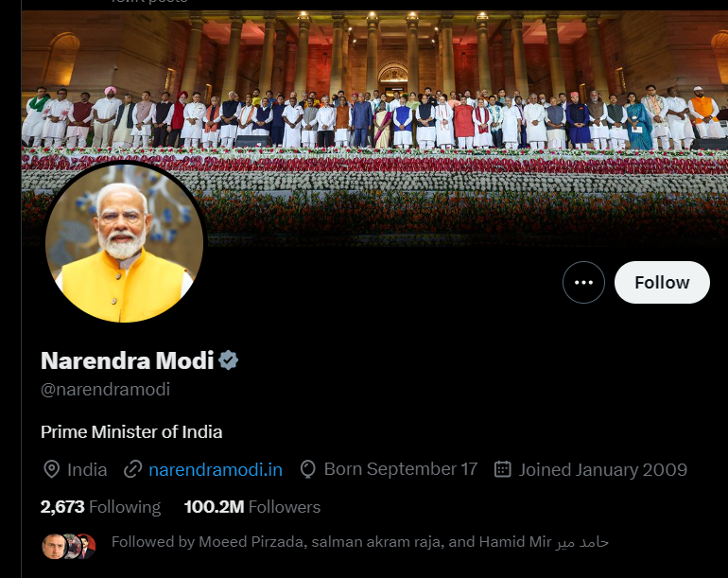The width and height of the screenshot is (728, 578).
Task: Click the calendar icon beside Joined date
Action: point(503,469)
